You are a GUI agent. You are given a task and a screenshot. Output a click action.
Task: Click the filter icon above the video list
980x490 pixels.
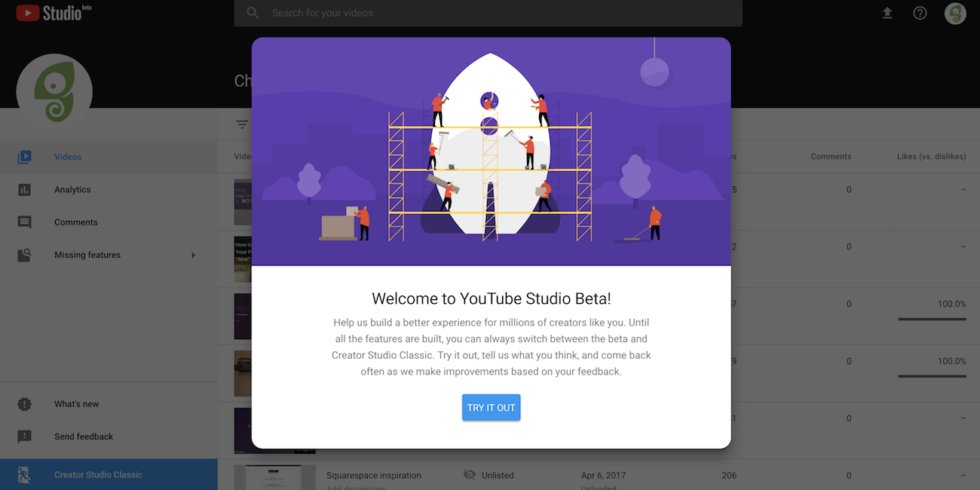241,124
